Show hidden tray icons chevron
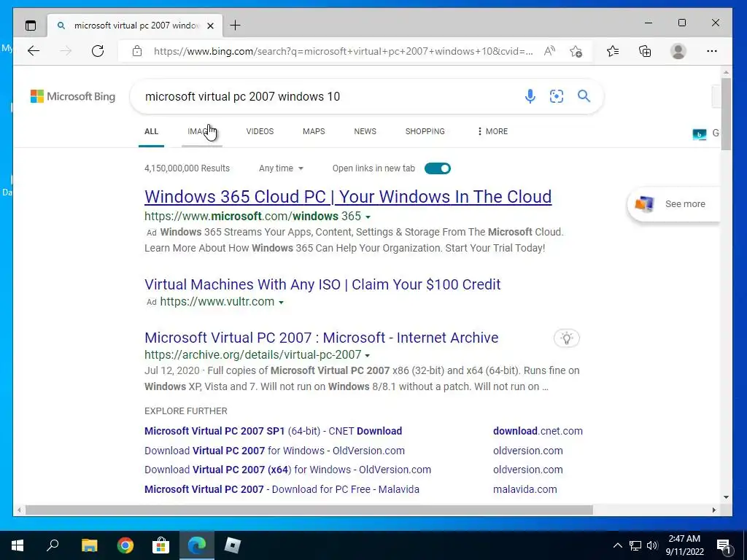The image size is (747, 560). [x=617, y=545]
